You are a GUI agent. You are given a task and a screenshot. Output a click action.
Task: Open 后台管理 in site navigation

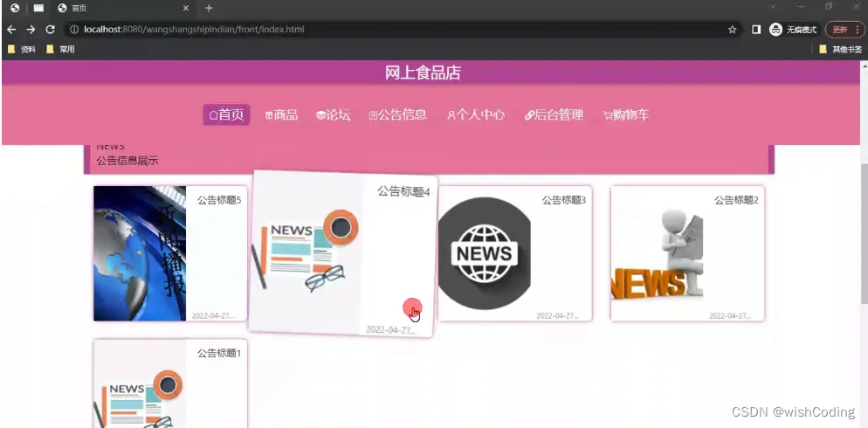555,114
